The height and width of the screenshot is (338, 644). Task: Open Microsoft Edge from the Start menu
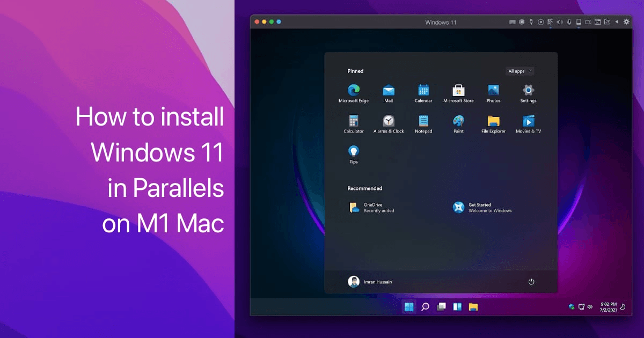(353, 89)
